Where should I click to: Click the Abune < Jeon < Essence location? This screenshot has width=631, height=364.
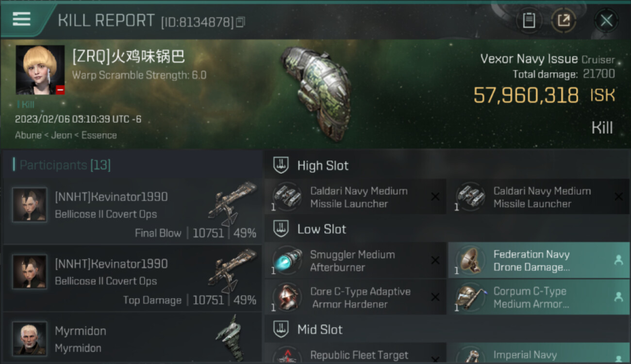click(66, 135)
